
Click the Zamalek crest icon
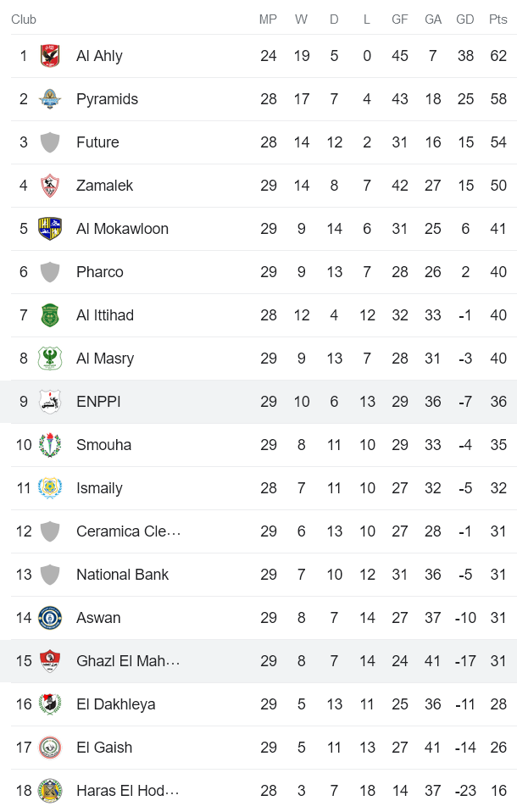(50, 185)
